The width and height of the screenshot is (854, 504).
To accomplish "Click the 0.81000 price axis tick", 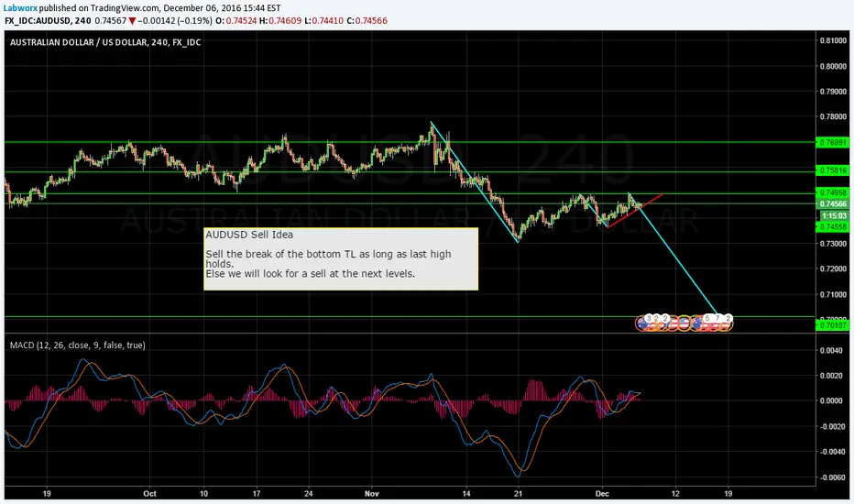I will 833,41.
